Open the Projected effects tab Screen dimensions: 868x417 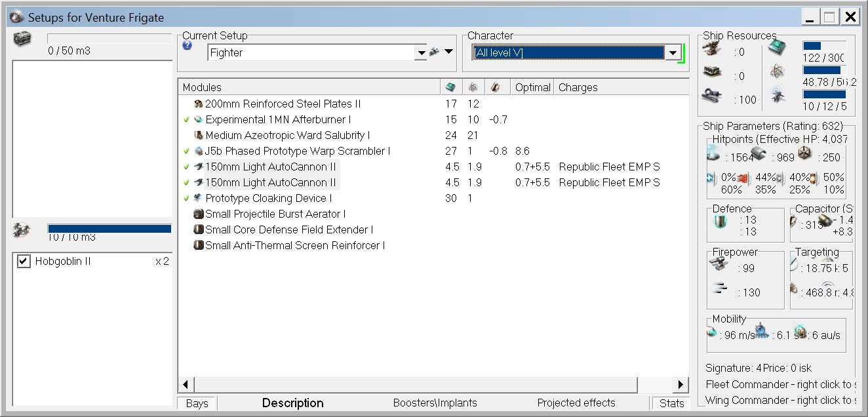tap(576, 403)
